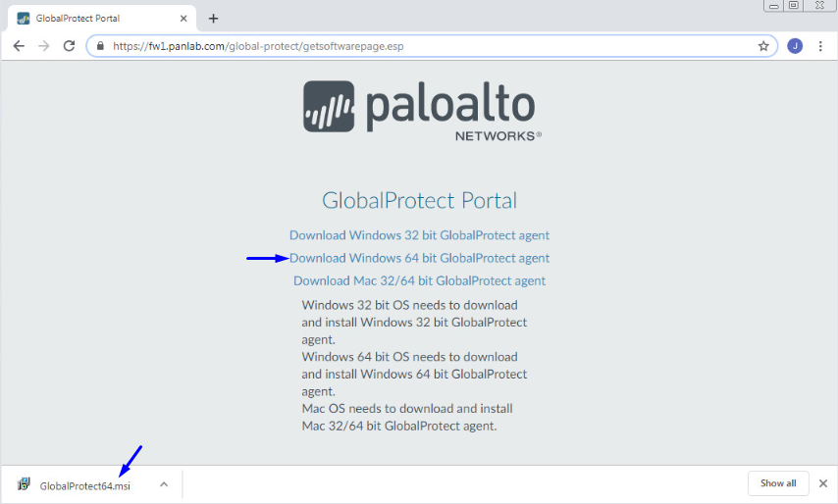The height and width of the screenshot is (504, 838).
Task: Click the GlobalProtect64.msi installer file icon
Action: [24, 484]
